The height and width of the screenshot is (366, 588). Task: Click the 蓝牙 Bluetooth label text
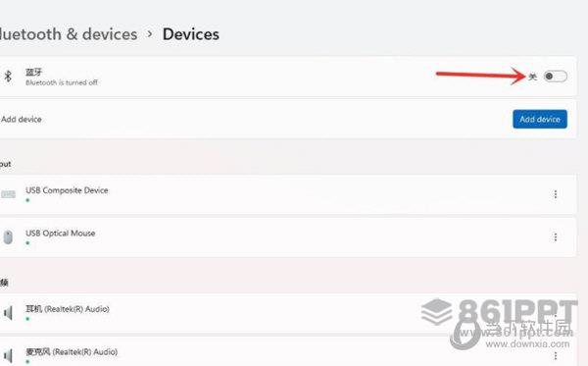pos(33,72)
